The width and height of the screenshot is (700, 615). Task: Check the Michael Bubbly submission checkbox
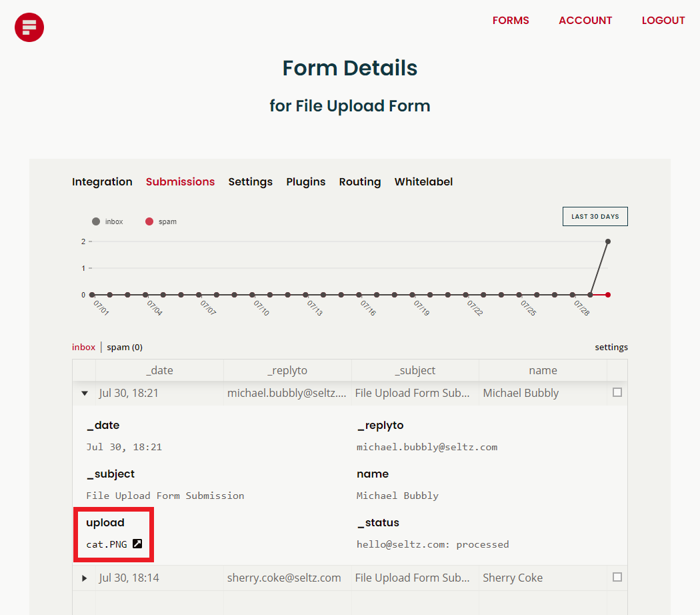coord(617,393)
